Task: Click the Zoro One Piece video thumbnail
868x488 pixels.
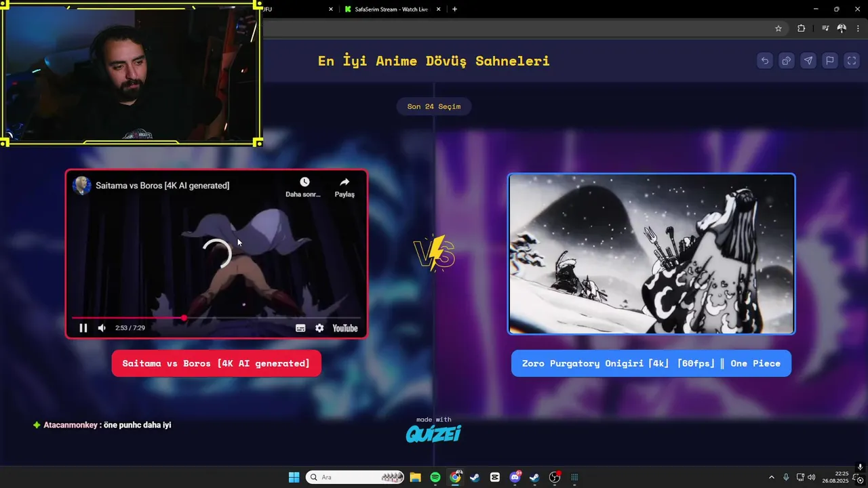Action: (651, 254)
